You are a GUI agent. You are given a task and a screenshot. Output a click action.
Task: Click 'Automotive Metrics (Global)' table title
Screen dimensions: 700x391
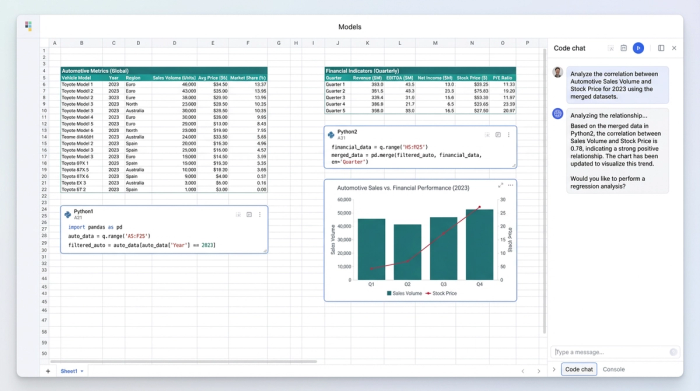pos(95,71)
